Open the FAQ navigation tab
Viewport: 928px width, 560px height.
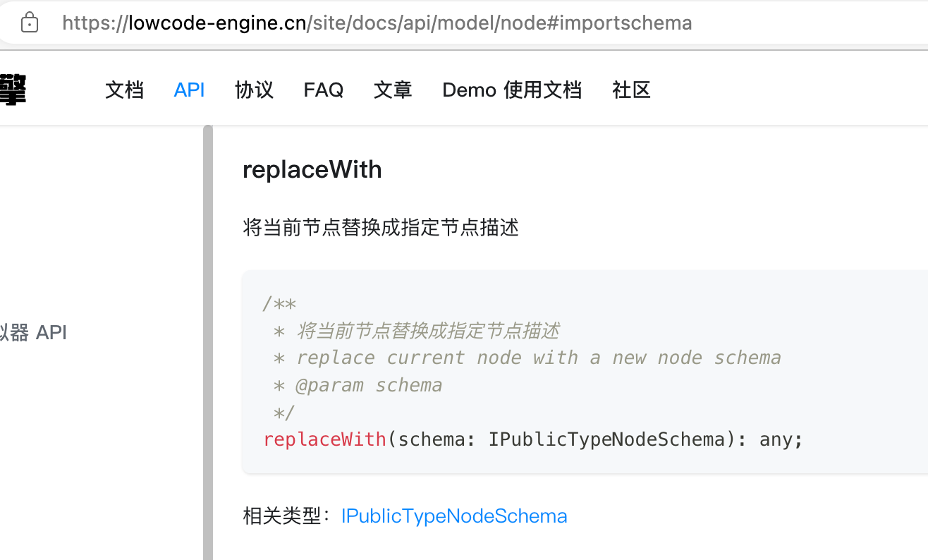point(323,90)
